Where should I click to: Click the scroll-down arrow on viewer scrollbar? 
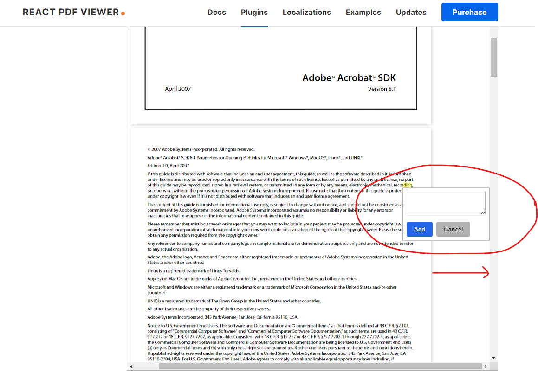pyautogui.click(x=493, y=358)
